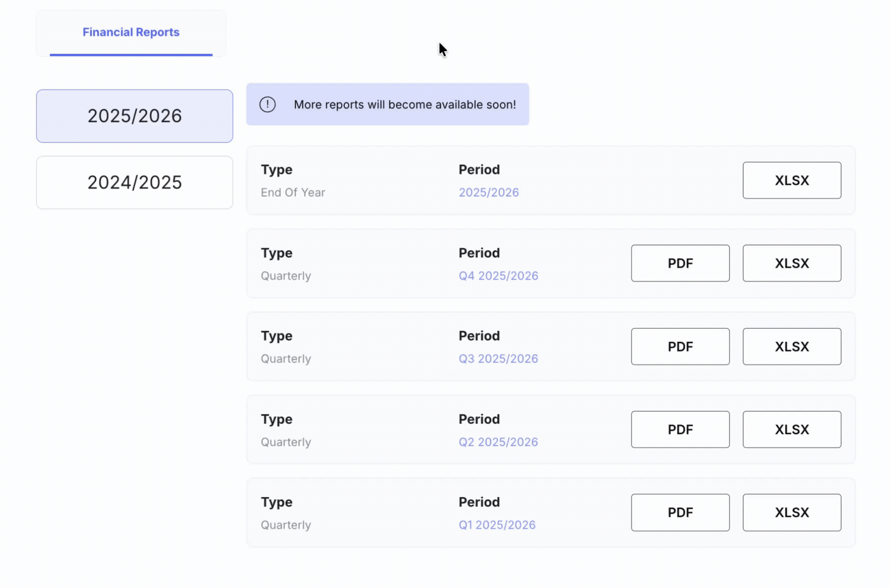Download the Q1 2025/2026 XLSX report
Viewport: 890px width, 588px height.
point(792,512)
